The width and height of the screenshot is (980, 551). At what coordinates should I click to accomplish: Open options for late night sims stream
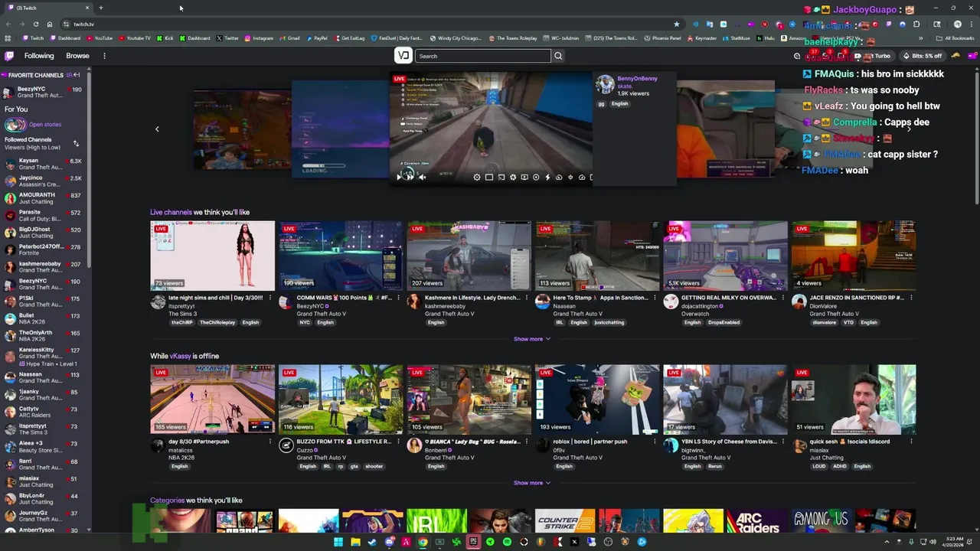(270, 298)
